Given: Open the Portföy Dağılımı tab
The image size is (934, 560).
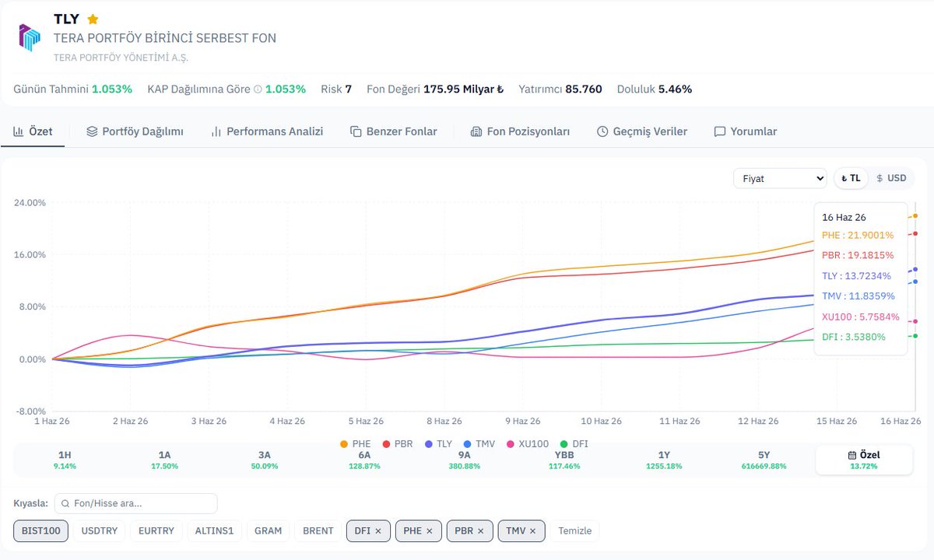Looking at the screenshot, I should [x=135, y=131].
